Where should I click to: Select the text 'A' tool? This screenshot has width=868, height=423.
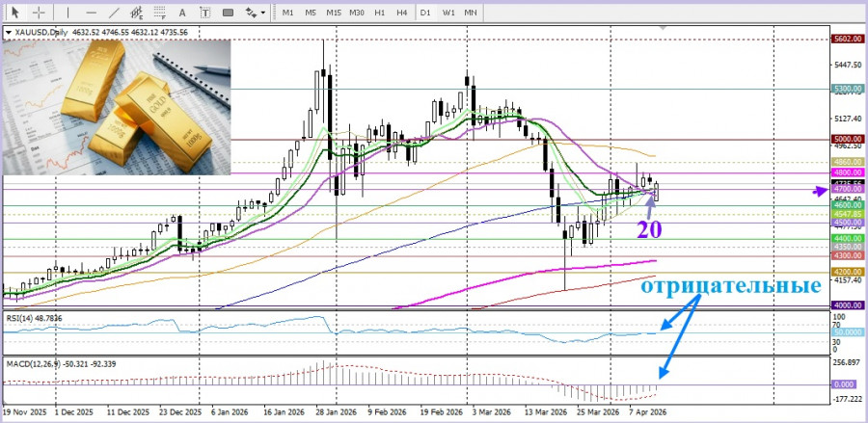tap(182, 12)
